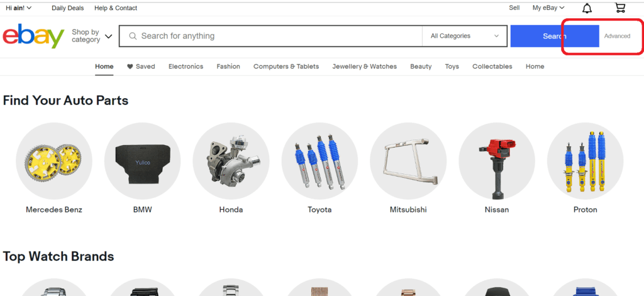Expand the My eBay menu
Viewport: 644px width, 296px height.
point(548,8)
